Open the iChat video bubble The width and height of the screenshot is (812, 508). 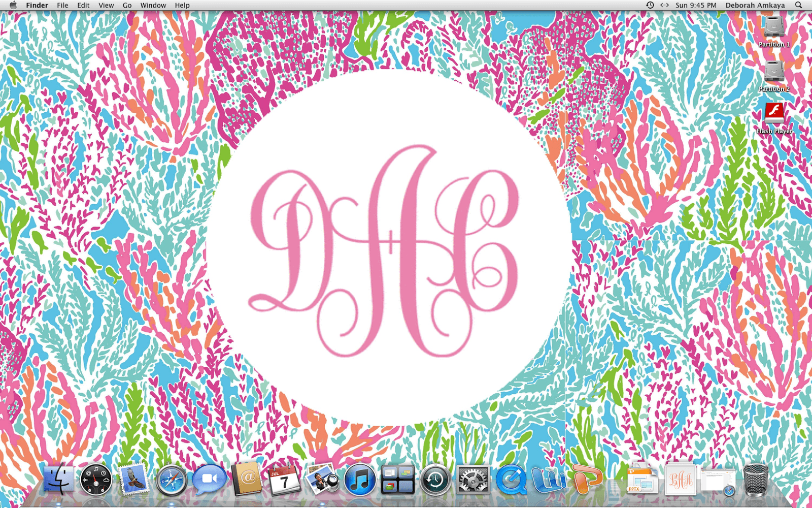click(209, 479)
